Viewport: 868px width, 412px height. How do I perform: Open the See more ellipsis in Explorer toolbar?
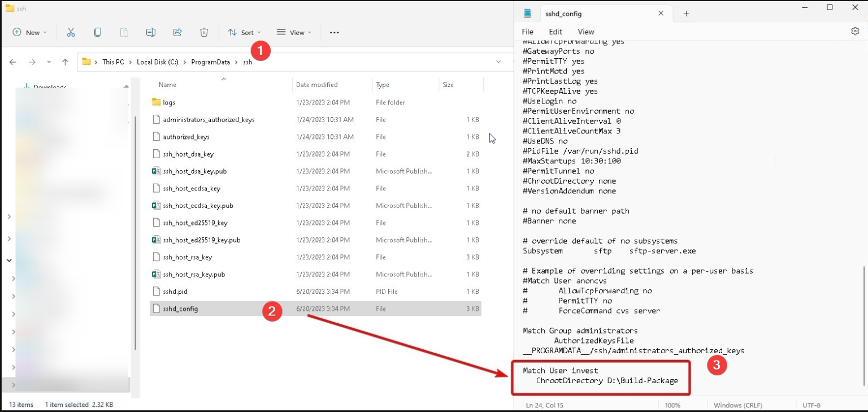334,32
